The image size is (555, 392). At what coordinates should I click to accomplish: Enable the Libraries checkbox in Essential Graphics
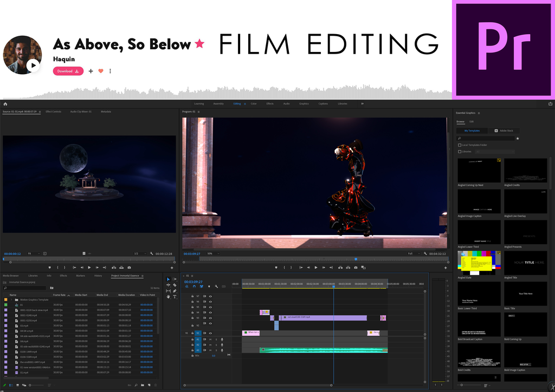coord(460,152)
